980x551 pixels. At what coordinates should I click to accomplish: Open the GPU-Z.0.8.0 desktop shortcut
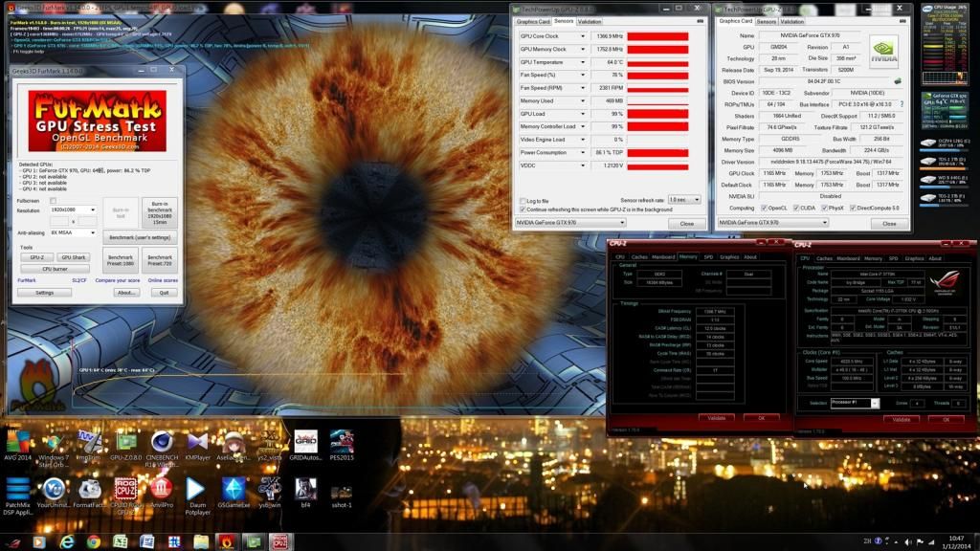pyautogui.click(x=125, y=445)
